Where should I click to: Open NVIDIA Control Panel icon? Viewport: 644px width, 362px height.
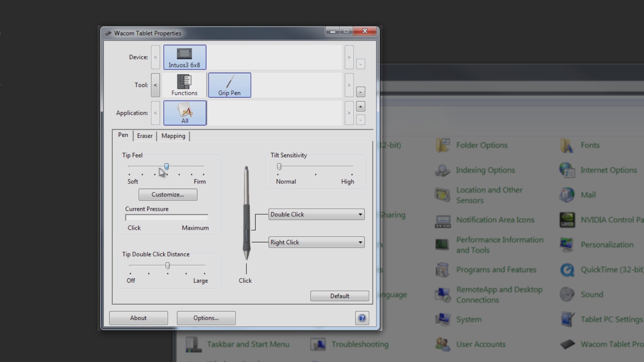[x=567, y=220]
